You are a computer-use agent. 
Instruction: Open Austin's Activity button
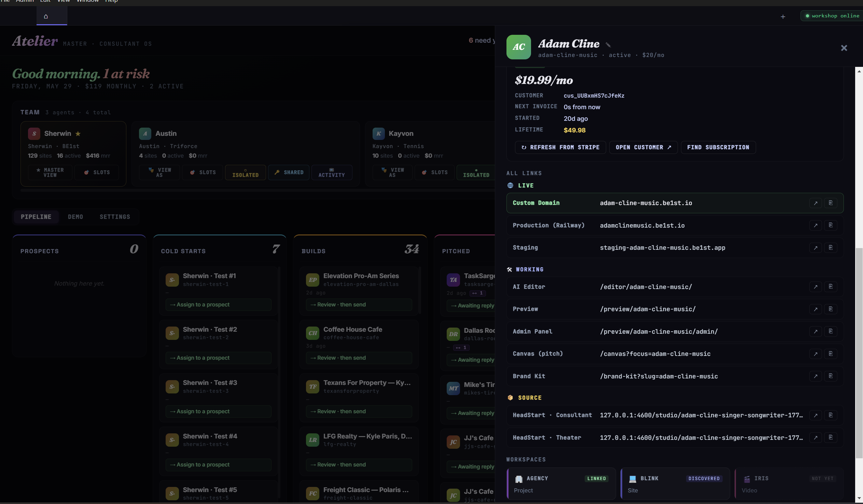coord(332,172)
